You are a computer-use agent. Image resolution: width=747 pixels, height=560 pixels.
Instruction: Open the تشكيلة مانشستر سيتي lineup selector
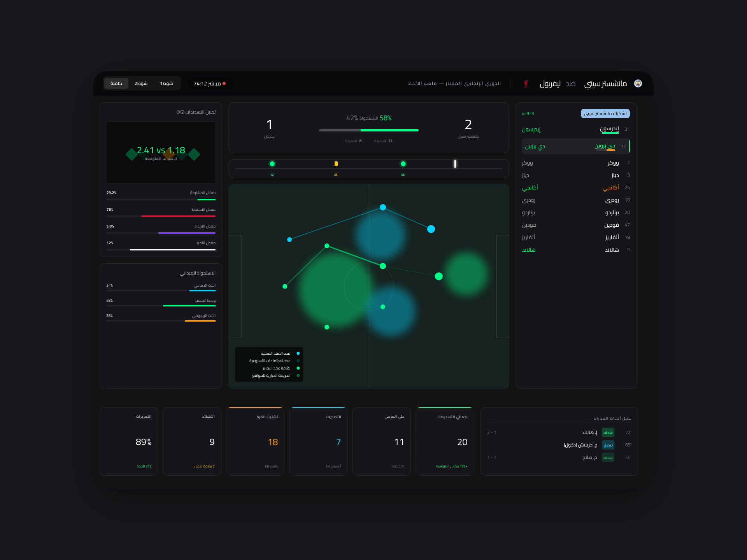pos(604,113)
